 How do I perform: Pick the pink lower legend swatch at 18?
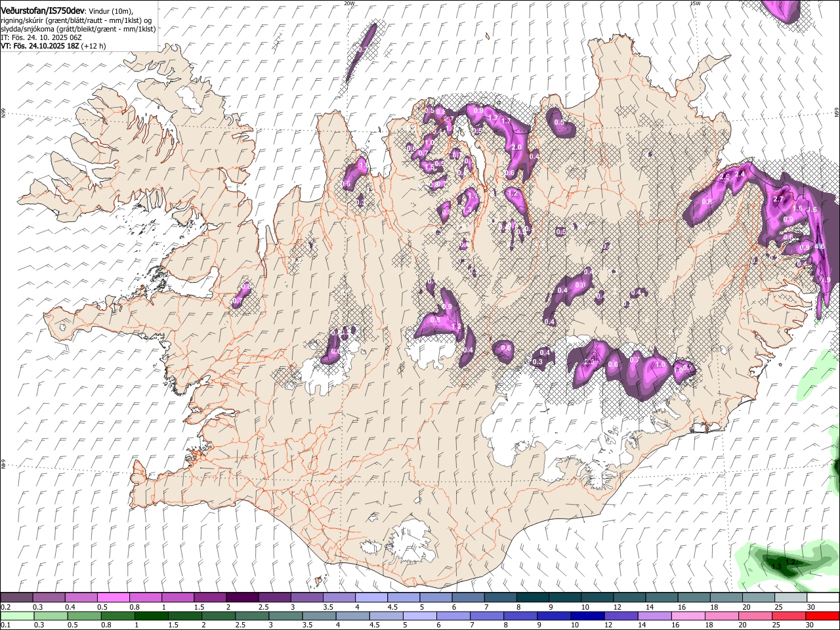point(722,616)
